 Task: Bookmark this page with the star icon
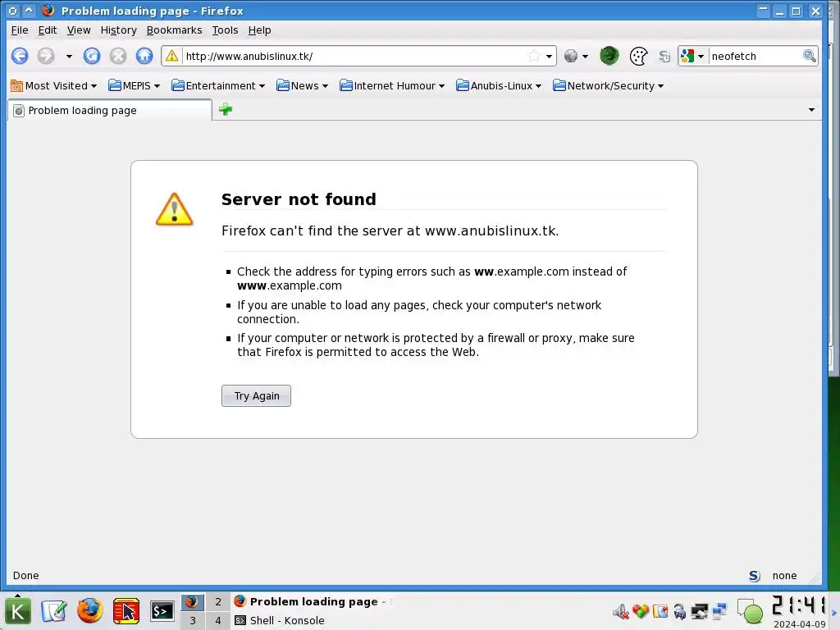pyautogui.click(x=533, y=56)
